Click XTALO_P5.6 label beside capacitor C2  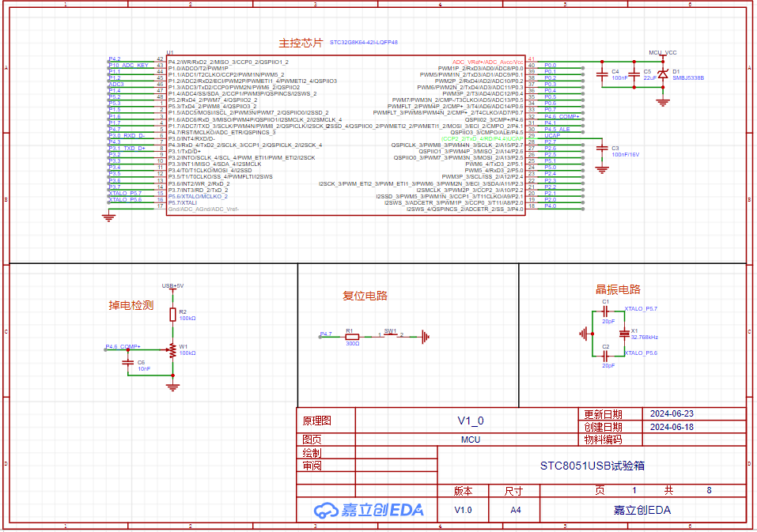tap(641, 353)
